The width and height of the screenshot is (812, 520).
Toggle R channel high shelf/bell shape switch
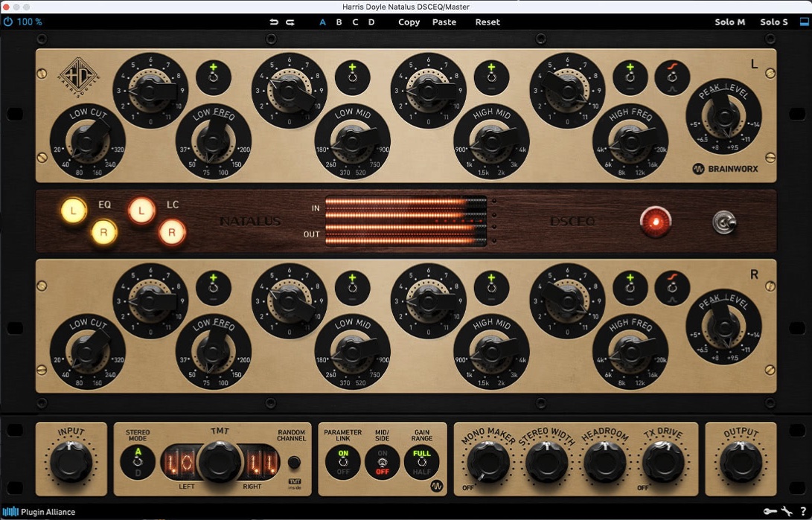[672, 288]
